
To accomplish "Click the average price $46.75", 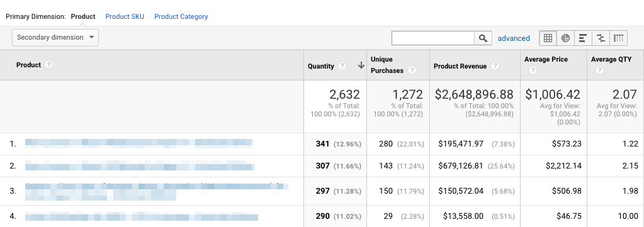I will (x=570, y=216).
